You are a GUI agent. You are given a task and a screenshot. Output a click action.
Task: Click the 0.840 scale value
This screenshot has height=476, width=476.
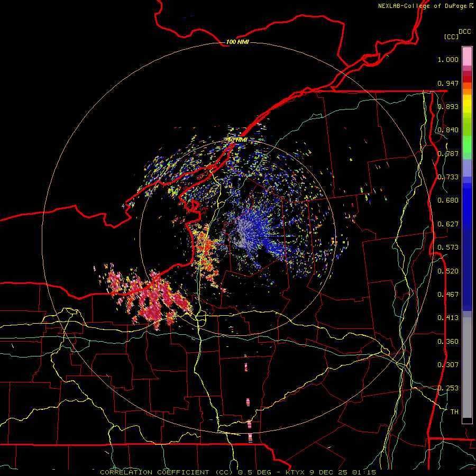click(x=448, y=130)
